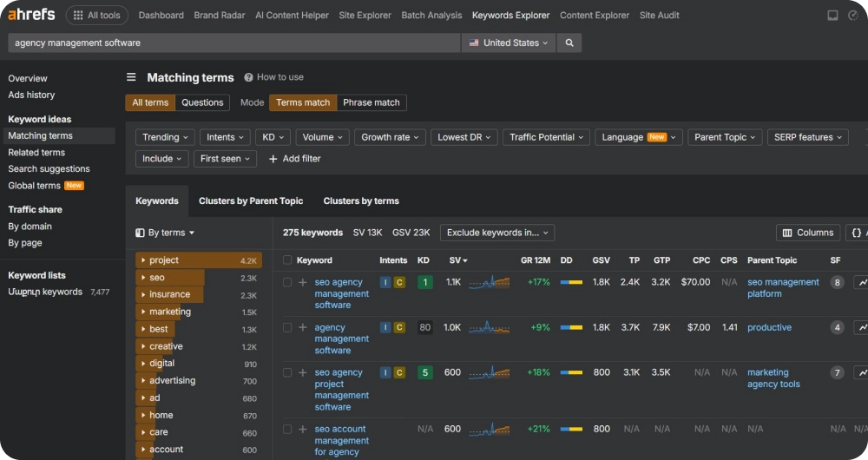This screenshot has height=460, width=868.
Task: Open the monitor icon in top bar
Action: click(x=832, y=16)
